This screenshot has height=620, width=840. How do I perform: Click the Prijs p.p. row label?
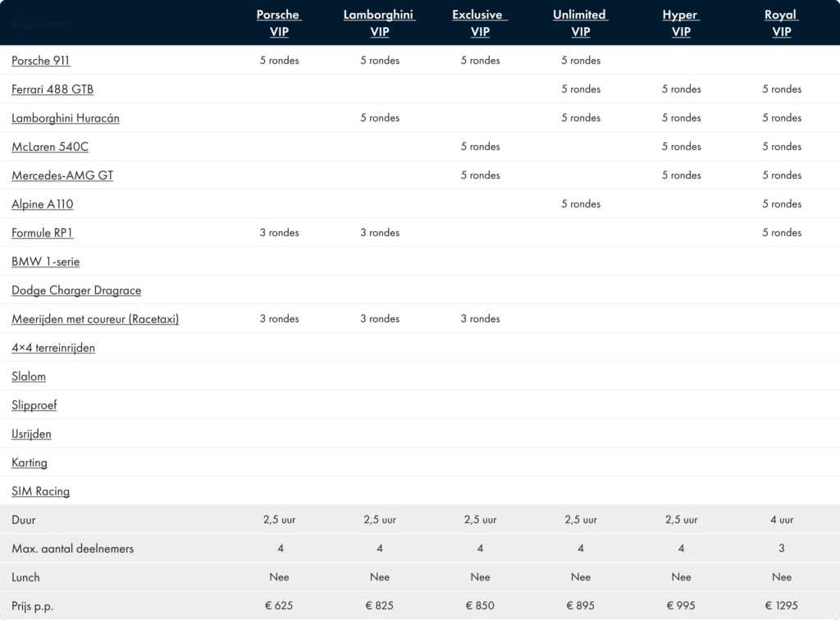point(32,607)
